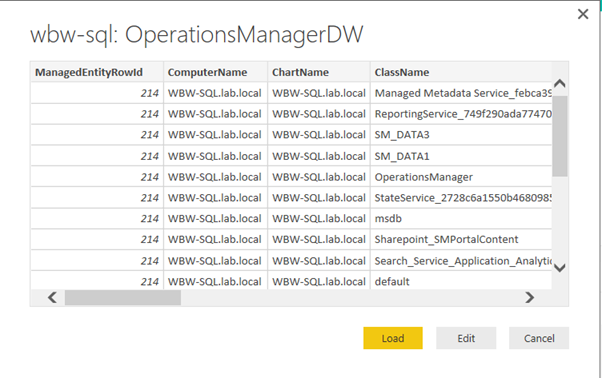
Task: Cancel the data preview dialog
Action: point(539,338)
